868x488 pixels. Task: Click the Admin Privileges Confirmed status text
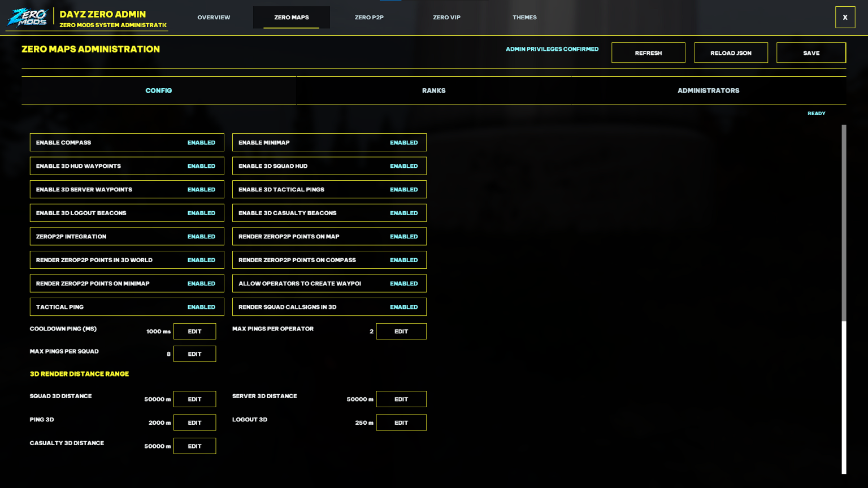pyautogui.click(x=552, y=49)
